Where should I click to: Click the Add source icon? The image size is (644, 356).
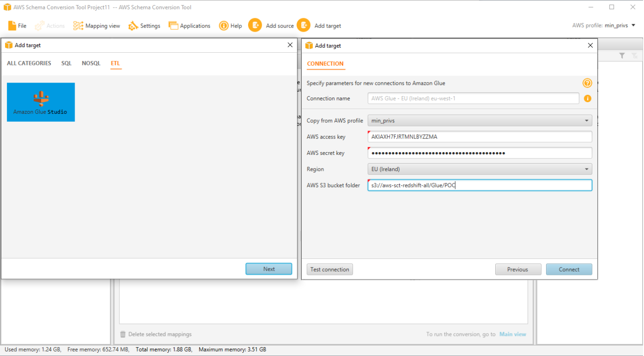pyautogui.click(x=255, y=25)
